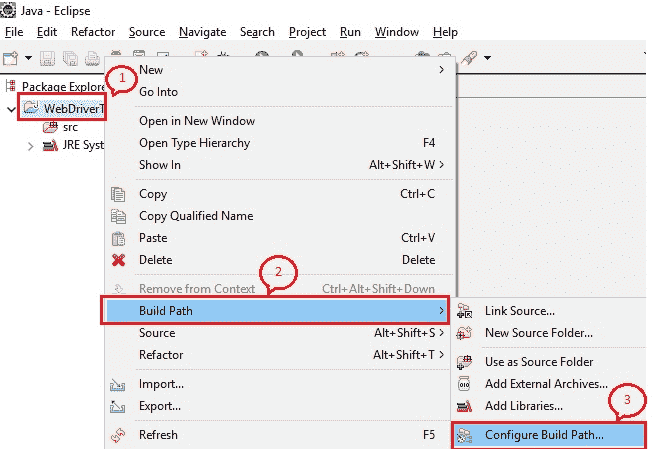Viewport: 652px width, 449px height.
Task: Open the Refactor menu in the menu bar
Action: click(x=93, y=32)
